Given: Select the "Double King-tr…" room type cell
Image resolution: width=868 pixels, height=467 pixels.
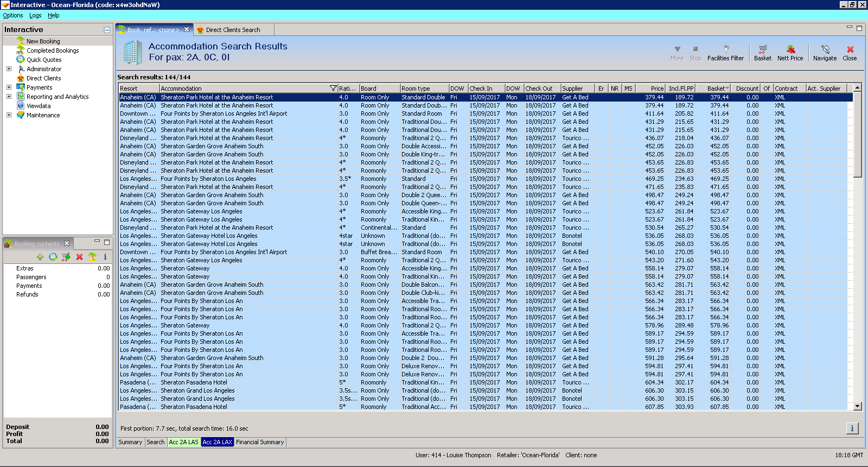Looking at the screenshot, I should 424,154.
